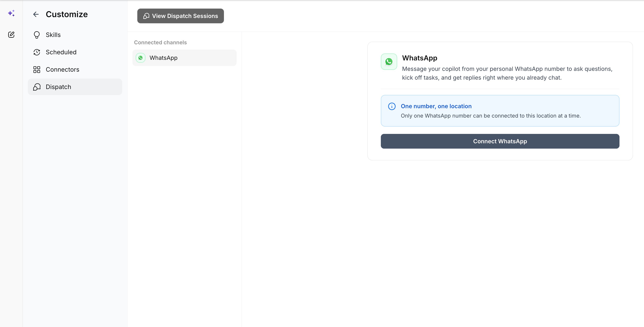Click the large WhatsApp logo in the card
Image resolution: width=644 pixels, height=327 pixels.
pyautogui.click(x=389, y=61)
